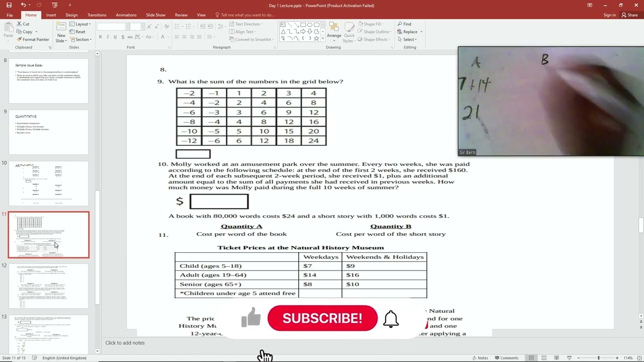Select slide 12 thumbnail
644x362 pixels.
(48, 286)
